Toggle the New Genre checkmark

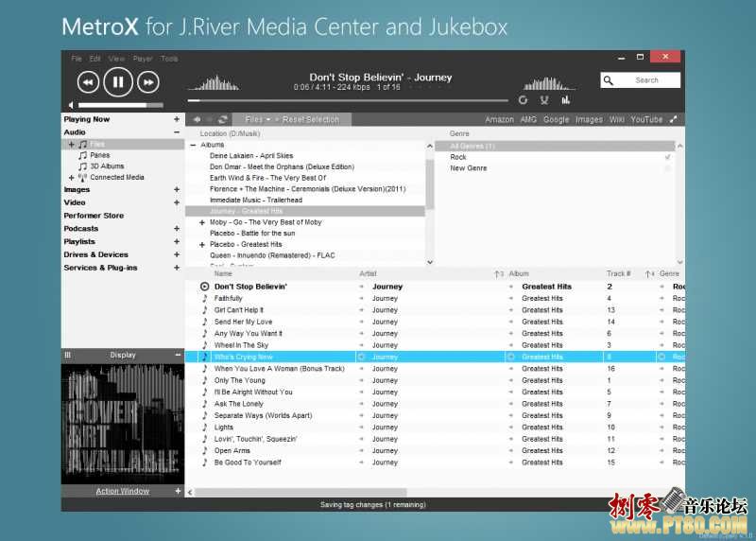click(x=668, y=168)
